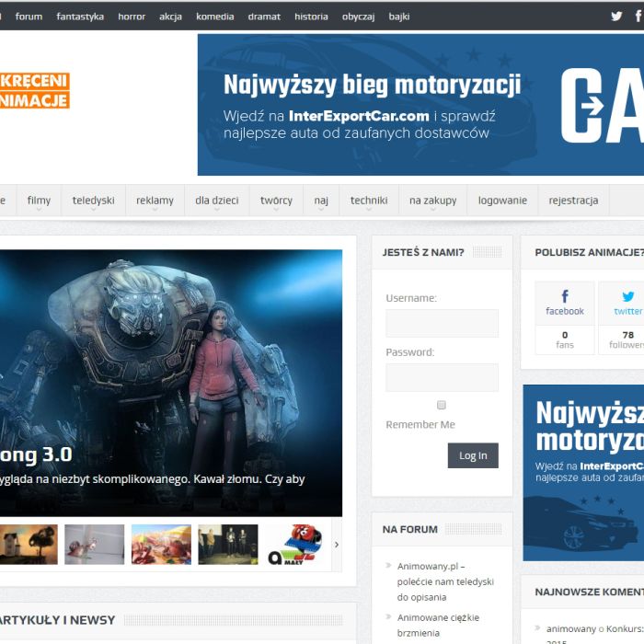Screen dimensions: 644x644
Task: Open the historia category
Action: (x=311, y=17)
